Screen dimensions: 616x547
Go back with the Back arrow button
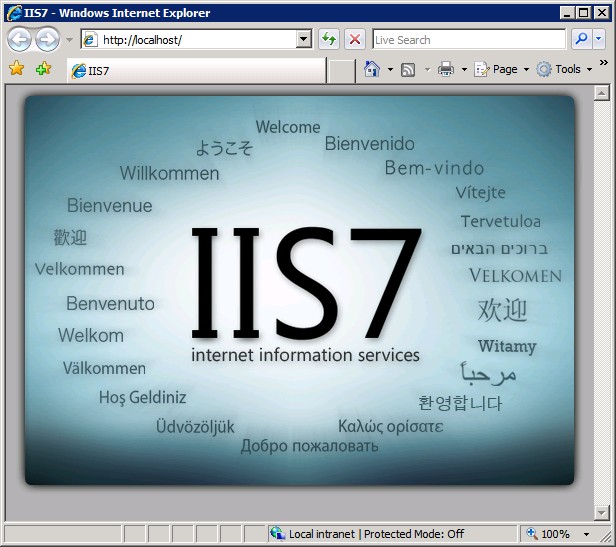pyautogui.click(x=19, y=39)
